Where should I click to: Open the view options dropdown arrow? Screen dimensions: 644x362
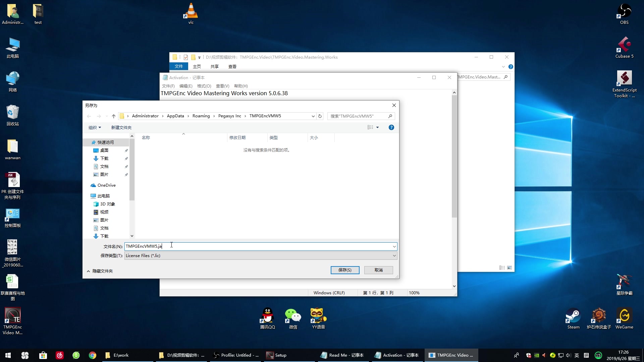point(377,127)
